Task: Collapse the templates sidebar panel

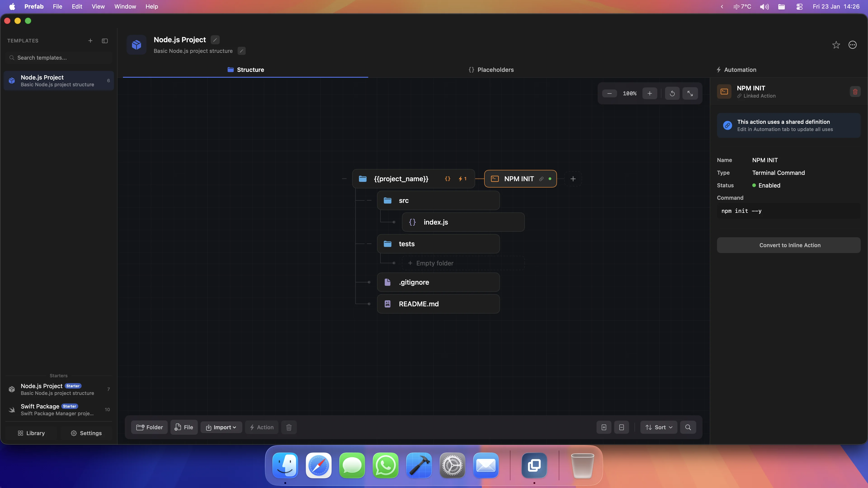Action: pyautogui.click(x=104, y=41)
